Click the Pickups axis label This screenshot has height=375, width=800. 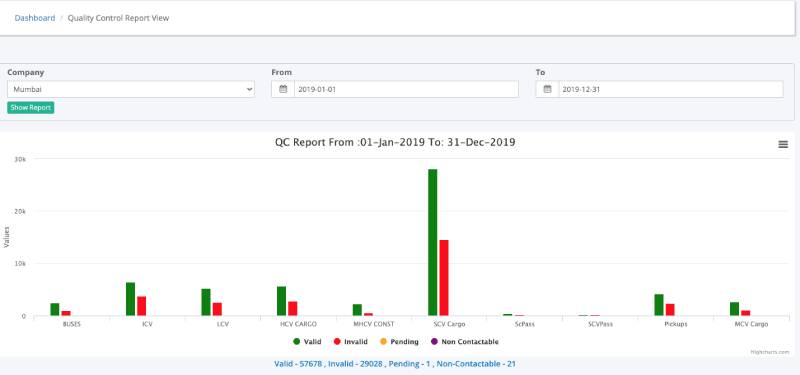[676, 324]
